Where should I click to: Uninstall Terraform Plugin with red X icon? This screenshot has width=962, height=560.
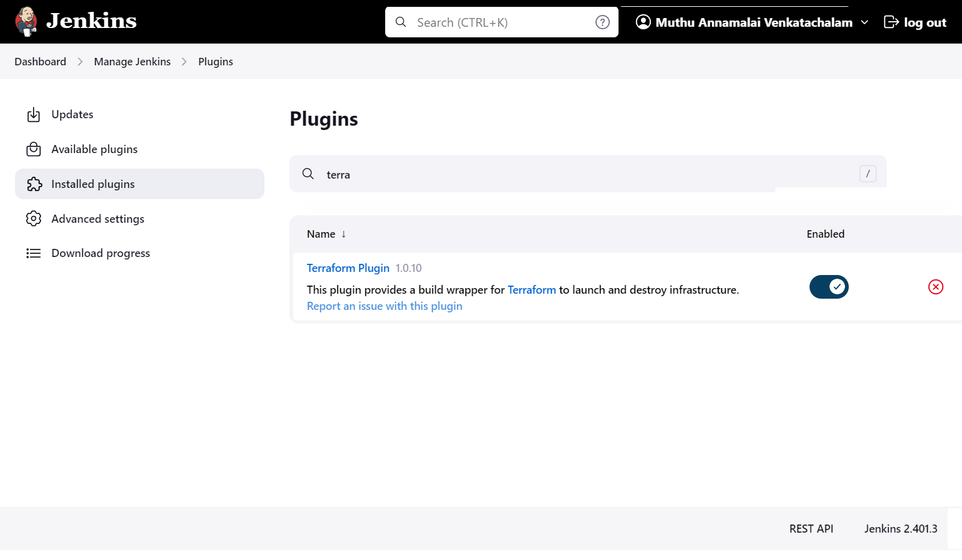[936, 287]
